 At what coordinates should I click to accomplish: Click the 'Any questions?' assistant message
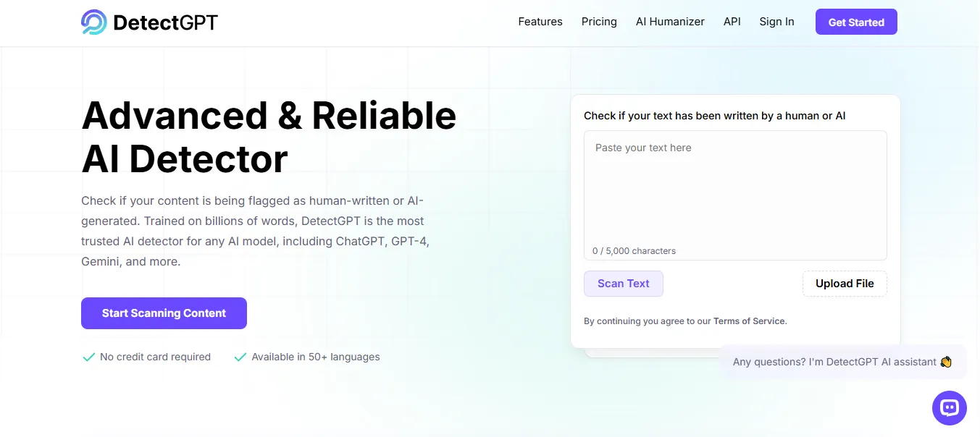(x=842, y=362)
